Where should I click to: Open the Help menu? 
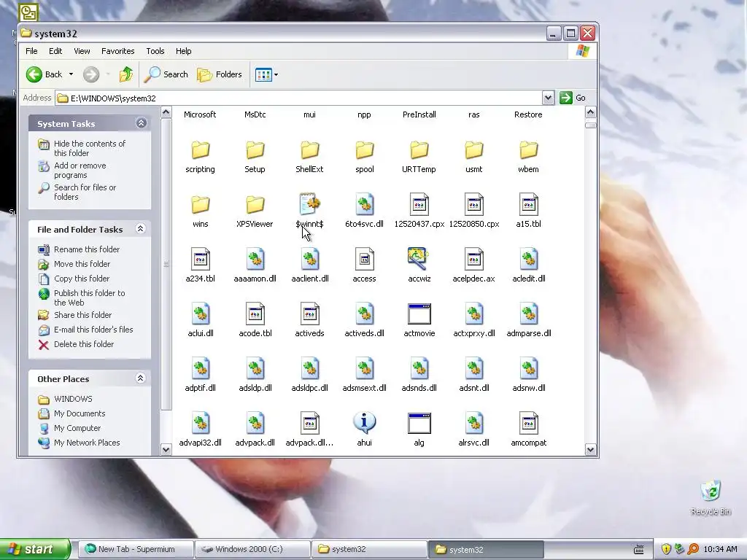[183, 51]
